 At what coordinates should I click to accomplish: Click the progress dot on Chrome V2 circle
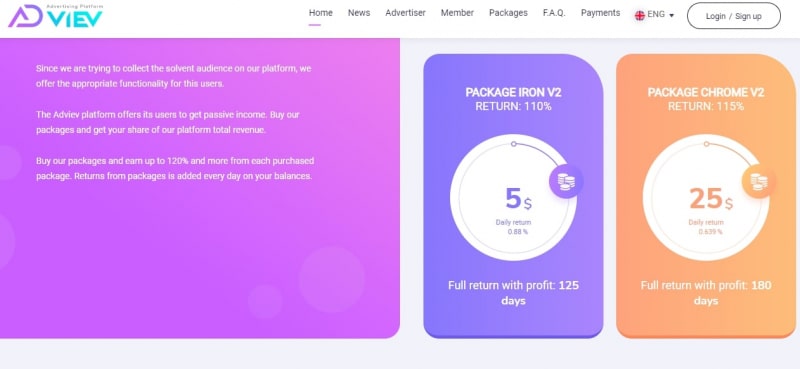[x=706, y=144]
